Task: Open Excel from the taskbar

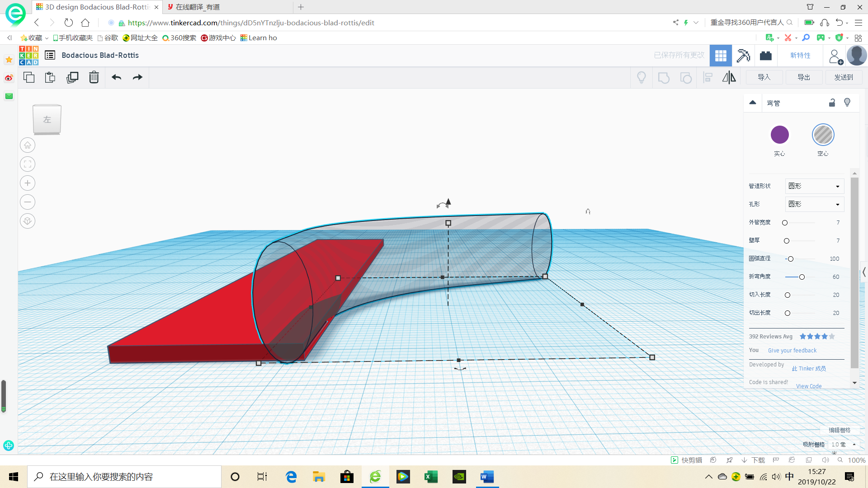Action: [x=431, y=477]
